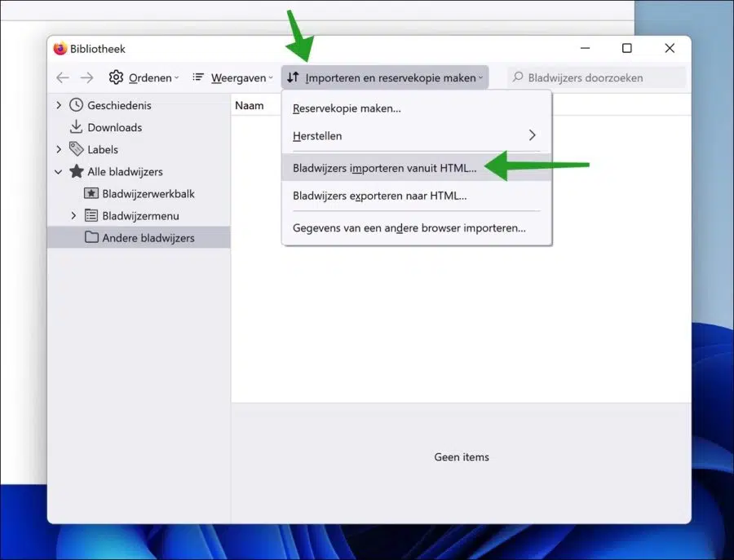Click the clock icon for Geschiedenis
The image size is (734, 560).
coord(77,105)
